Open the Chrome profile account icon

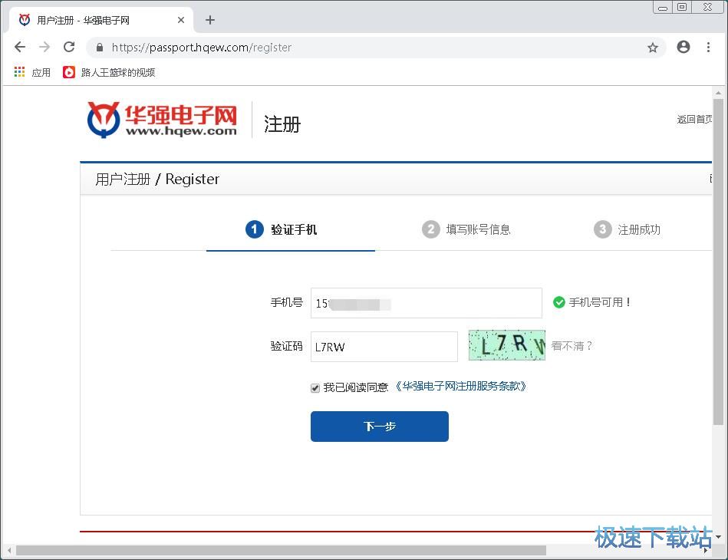(683, 47)
